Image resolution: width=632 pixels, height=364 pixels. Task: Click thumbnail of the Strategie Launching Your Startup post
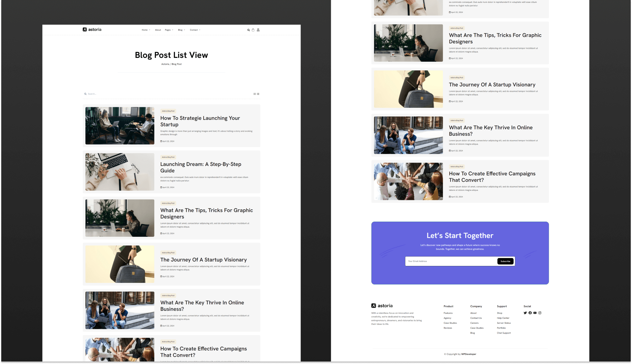click(x=120, y=126)
